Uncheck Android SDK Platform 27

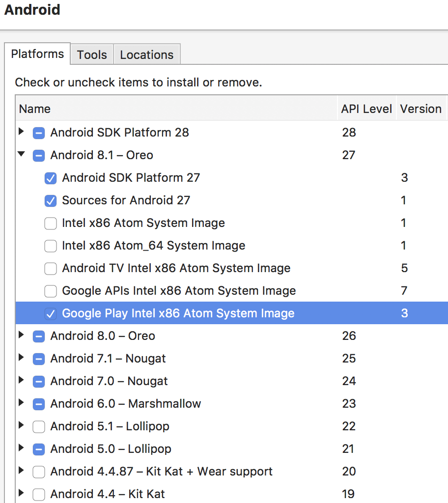pyautogui.click(x=51, y=178)
